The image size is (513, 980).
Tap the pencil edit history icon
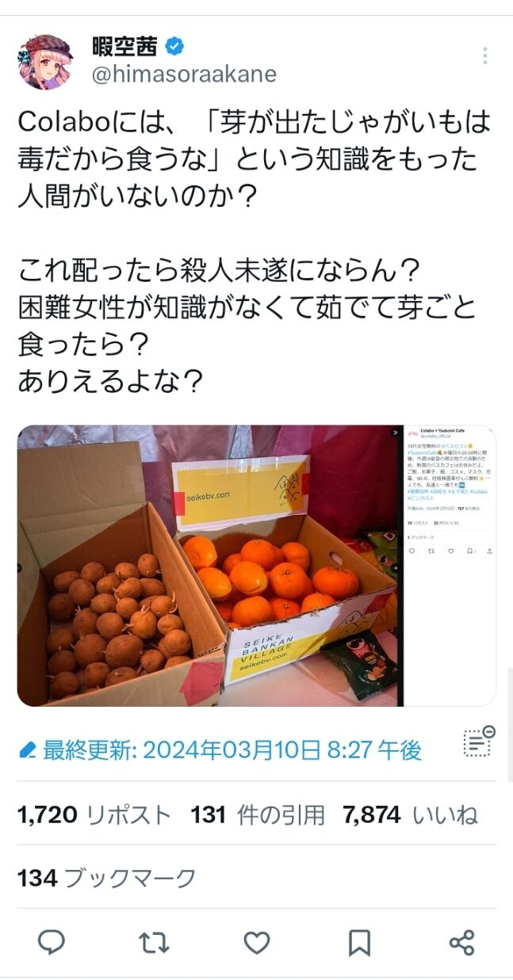click(27, 750)
